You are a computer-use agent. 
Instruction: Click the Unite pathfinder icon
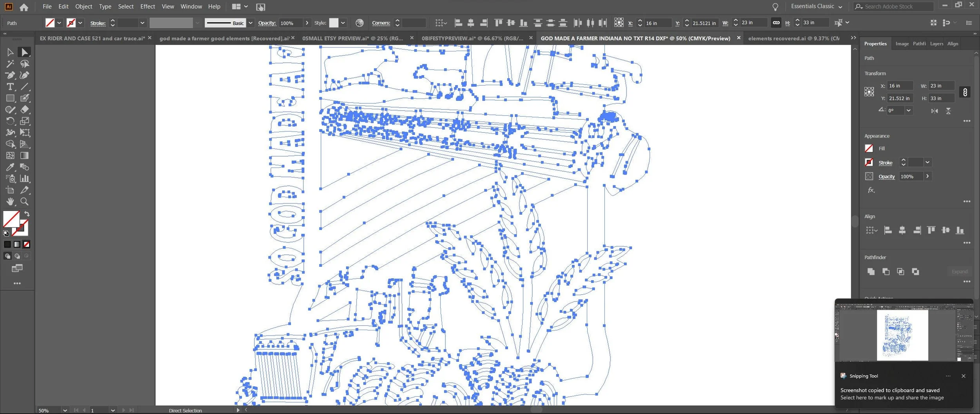pyautogui.click(x=871, y=272)
